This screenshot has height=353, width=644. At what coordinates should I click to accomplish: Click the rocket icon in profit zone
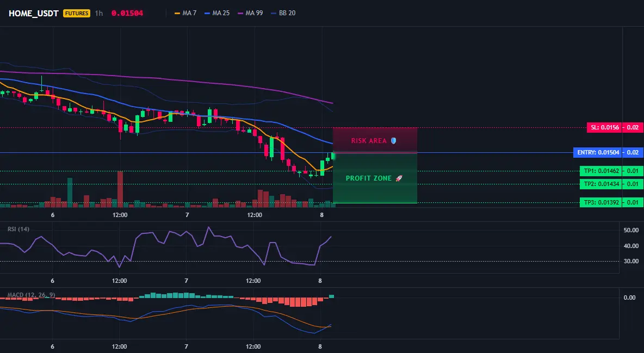(x=399, y=178)
